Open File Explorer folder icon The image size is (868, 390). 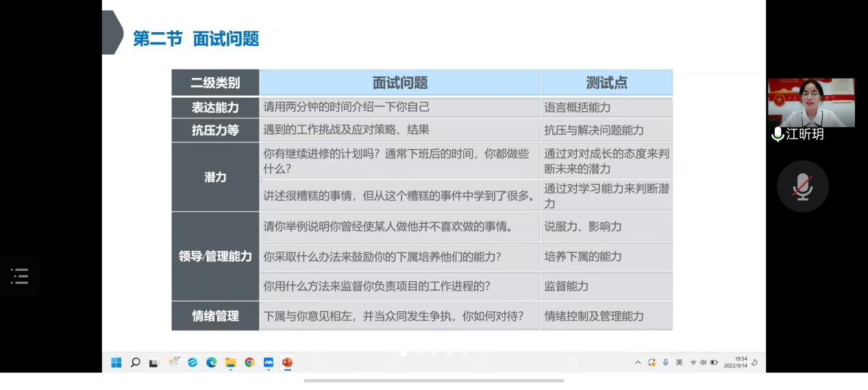point(230,363)
